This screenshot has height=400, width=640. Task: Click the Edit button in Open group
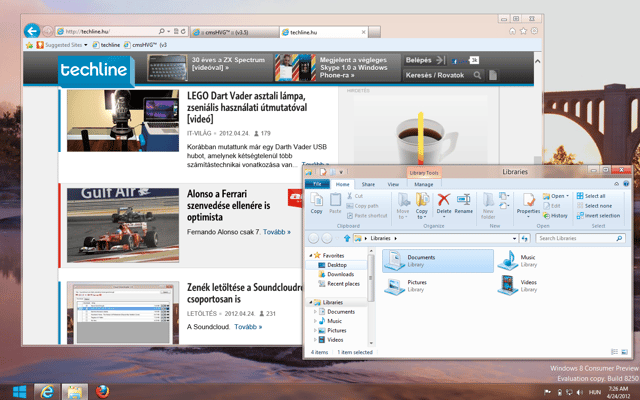(552, 206)
